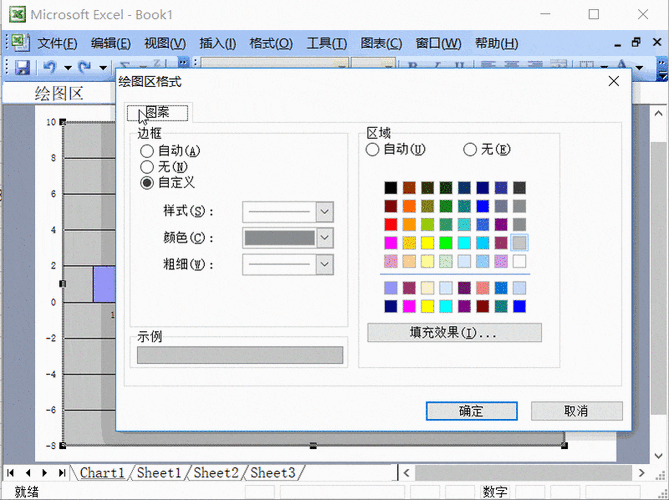The image size is (669, 500).
Task: Open the 插入(I) menu
Action: (218, 43)
